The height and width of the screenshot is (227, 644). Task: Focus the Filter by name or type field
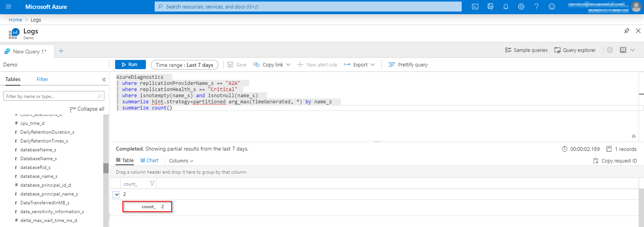[54, 96]
